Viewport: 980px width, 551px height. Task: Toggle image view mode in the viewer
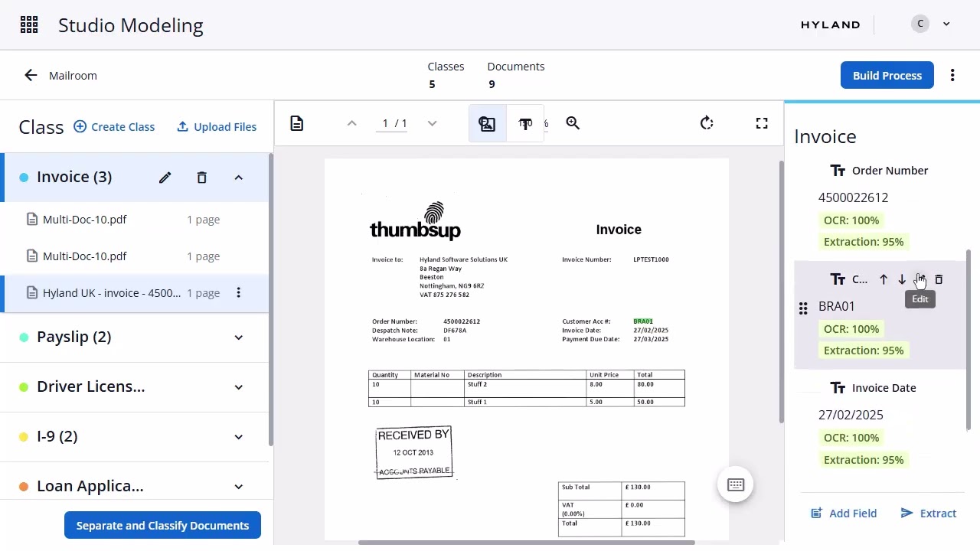pyautogui.click(x=488, y=123)
